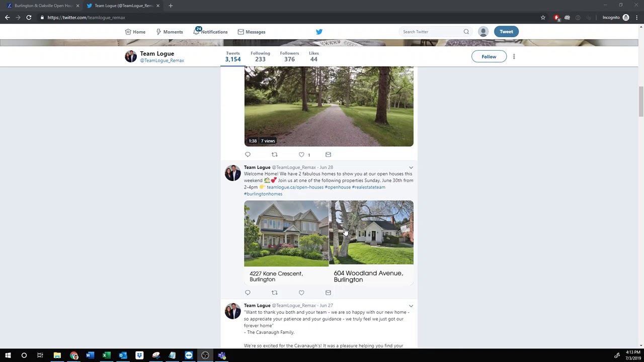Play the tree-lined path video

pyautogui.click(x=329, y=106)
